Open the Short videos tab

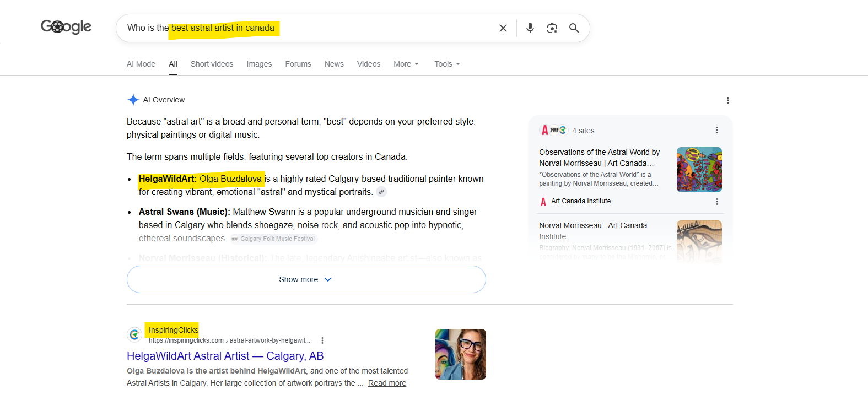coord(212,64)
